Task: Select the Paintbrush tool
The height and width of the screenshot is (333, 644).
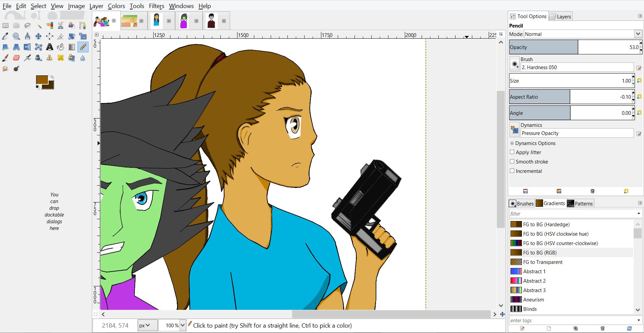Action: [x=5, y=58]
